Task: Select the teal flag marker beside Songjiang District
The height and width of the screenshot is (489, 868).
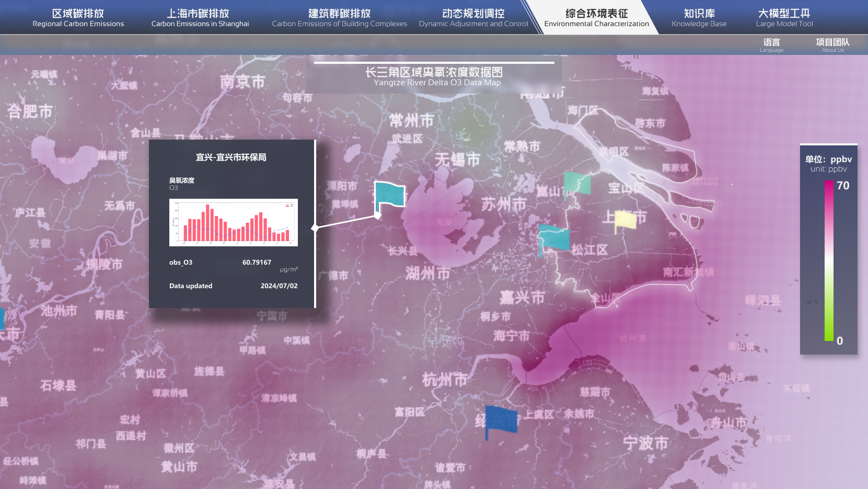Action: point(554,239)
